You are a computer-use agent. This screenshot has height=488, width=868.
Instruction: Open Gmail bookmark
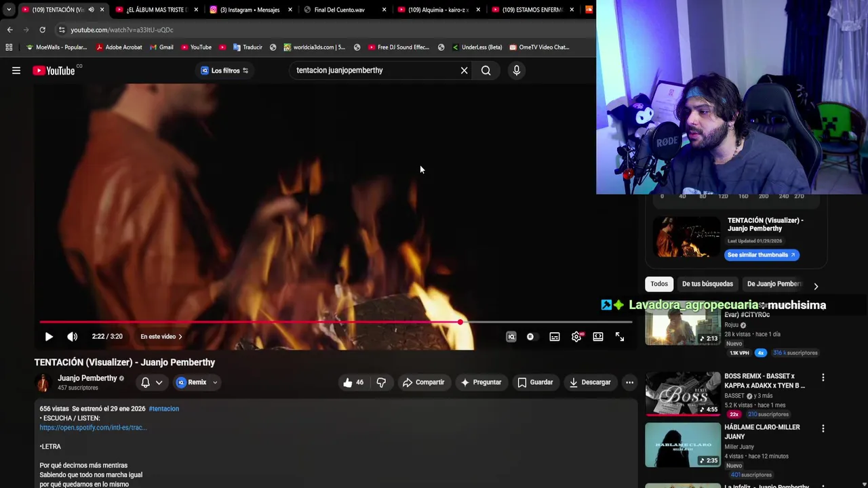pos(161,47)
